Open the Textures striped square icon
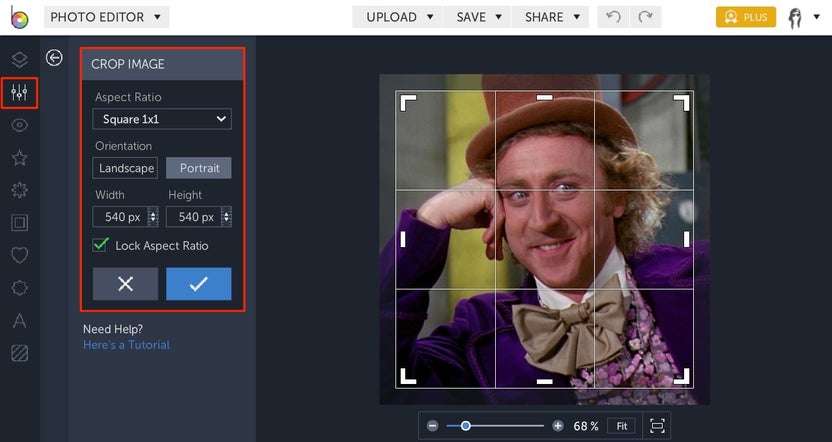The height and width of the screenshot is (442, 832). (x=20, y=353)
